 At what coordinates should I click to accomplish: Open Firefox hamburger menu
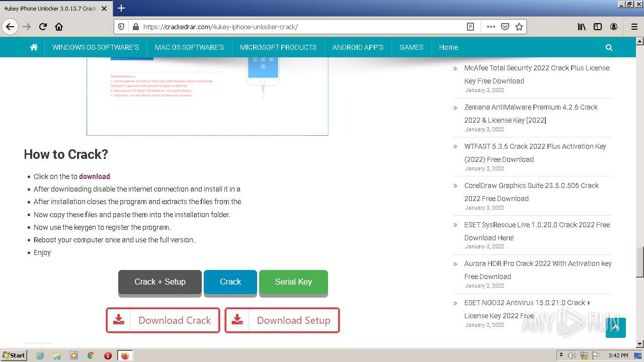tap(634, 27)
